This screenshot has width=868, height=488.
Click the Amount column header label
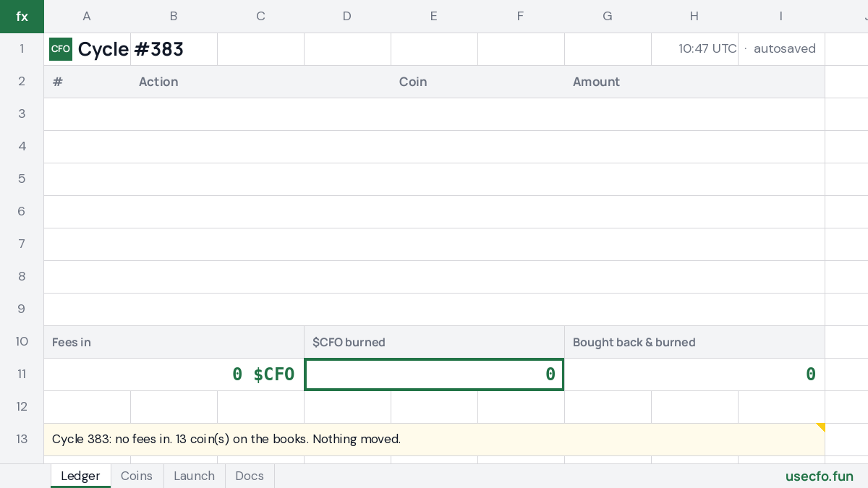pyautogui.click(x=596, y=82)
